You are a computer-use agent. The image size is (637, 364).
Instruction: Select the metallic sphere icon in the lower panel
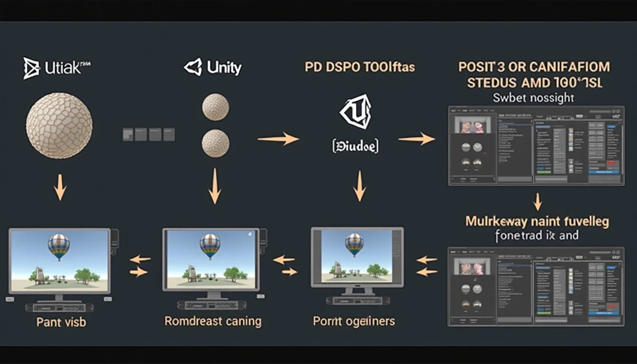click(477, 288)
